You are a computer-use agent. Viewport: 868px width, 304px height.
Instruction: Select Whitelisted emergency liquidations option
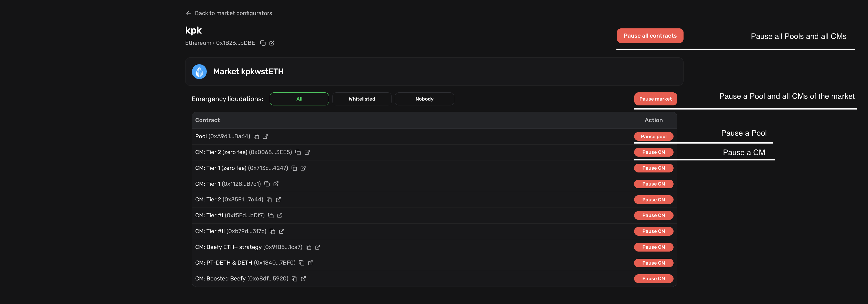[361, 99]
